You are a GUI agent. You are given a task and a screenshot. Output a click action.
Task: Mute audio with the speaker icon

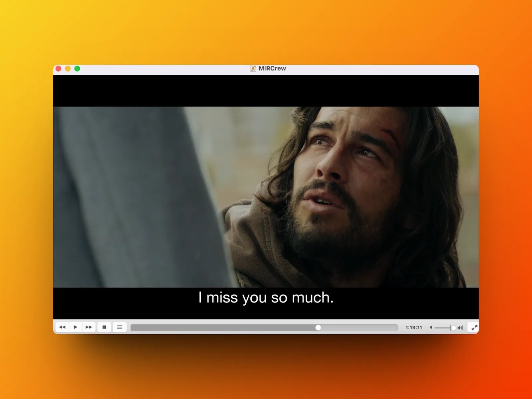(x=431, y=328)
